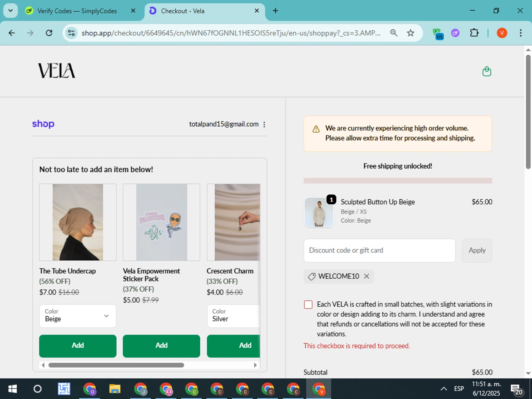The height and width of the screenshot is (399, 532).
Task: Click the WELCOME10 discount tag icon
Action: coord(312,277)
